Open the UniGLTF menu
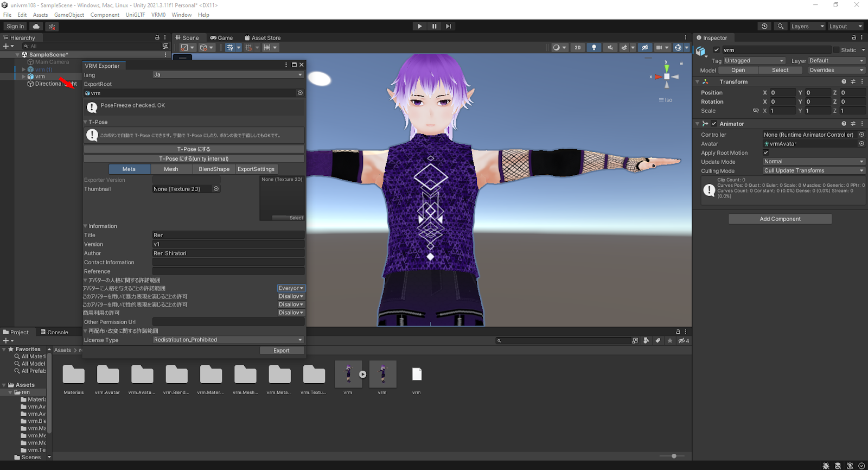Image resolution: width=868 pixels, height=470 pixels. point(135,15)
